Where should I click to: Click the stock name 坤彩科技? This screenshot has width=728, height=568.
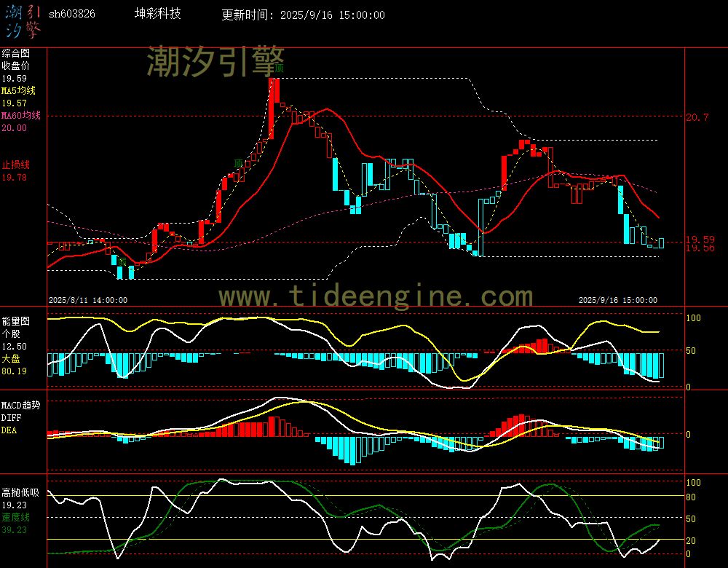157,13
